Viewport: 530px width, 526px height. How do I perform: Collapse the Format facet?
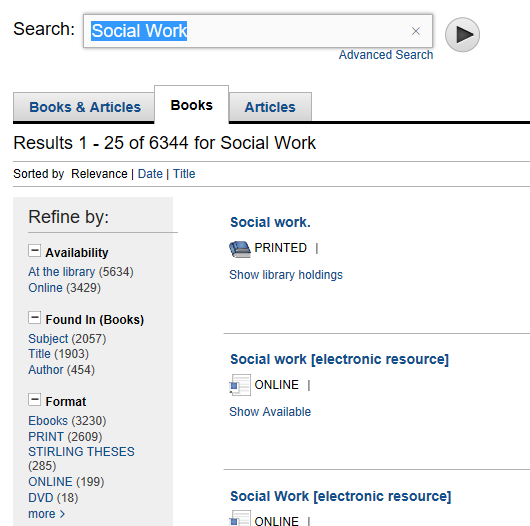pyautogui.click(x=34, y=400)
